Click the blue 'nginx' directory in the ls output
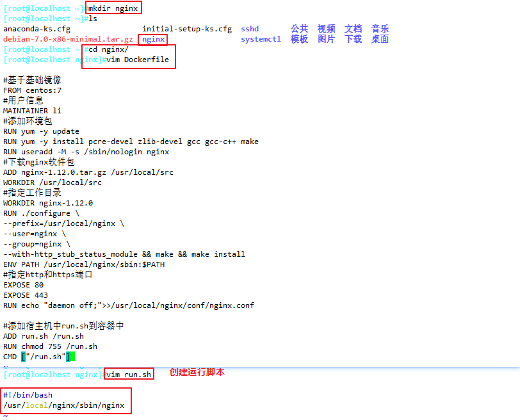 153,40
